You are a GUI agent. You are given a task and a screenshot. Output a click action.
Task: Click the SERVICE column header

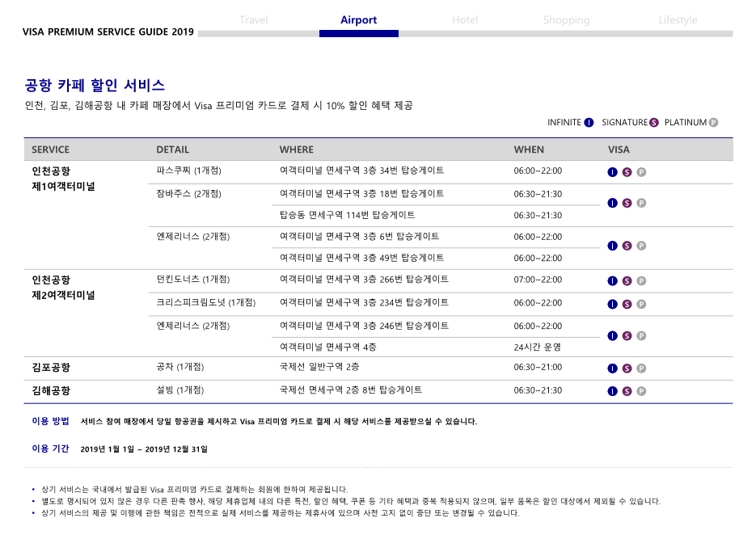coord(51,150)
